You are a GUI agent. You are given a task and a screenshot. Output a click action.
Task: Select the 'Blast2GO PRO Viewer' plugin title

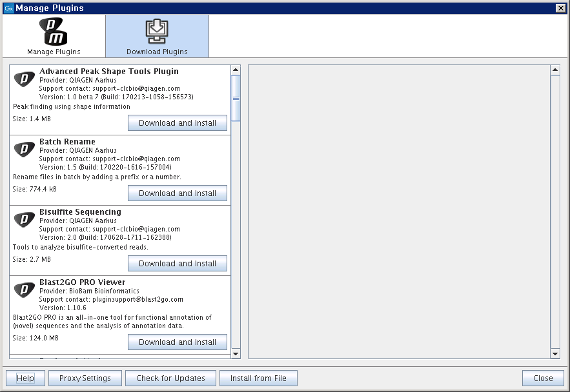[82, 282]
